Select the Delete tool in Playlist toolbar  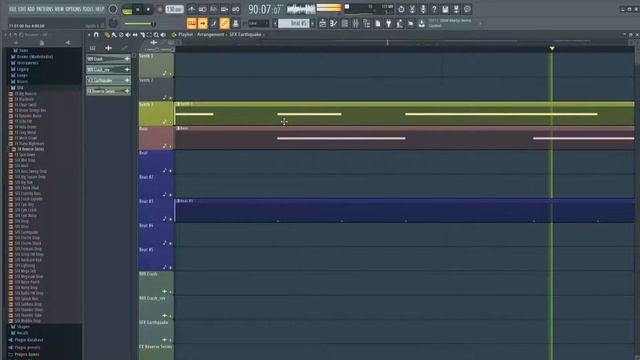pyautogui.click(x=121, y=35)
